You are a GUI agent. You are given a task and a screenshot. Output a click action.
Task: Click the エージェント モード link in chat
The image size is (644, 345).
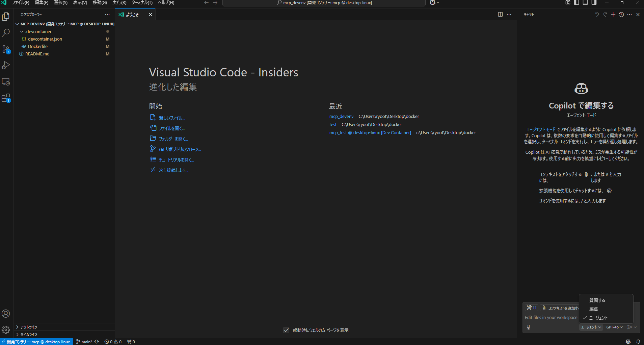pyautogui.click(x=541, y=129)
